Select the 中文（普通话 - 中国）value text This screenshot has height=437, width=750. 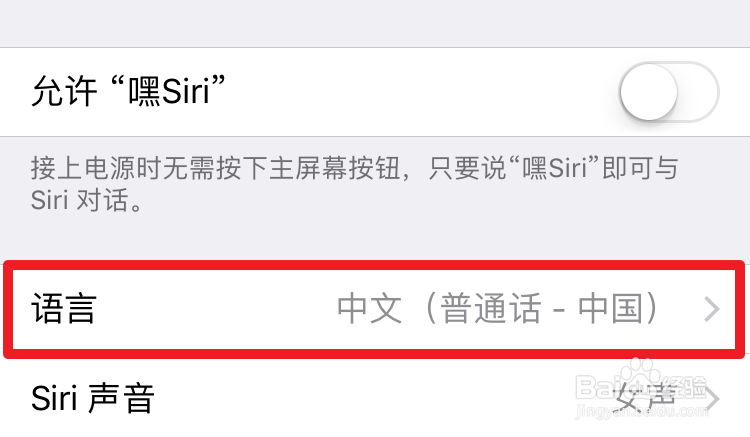tap(498, 309)
